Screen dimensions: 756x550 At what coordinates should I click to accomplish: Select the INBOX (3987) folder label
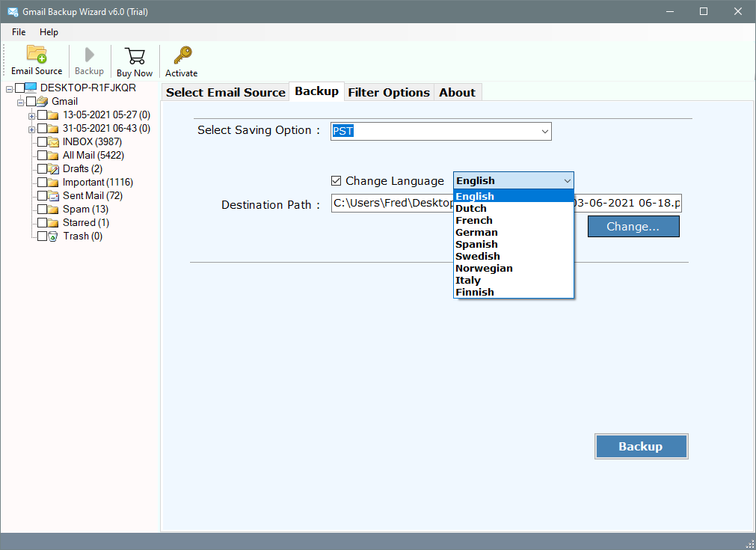[x=92, y=142]
